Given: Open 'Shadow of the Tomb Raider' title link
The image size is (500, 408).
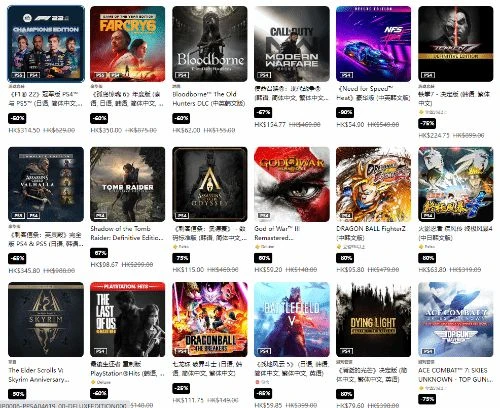Looking at the screenshot, I should click(x=127, y=233).
